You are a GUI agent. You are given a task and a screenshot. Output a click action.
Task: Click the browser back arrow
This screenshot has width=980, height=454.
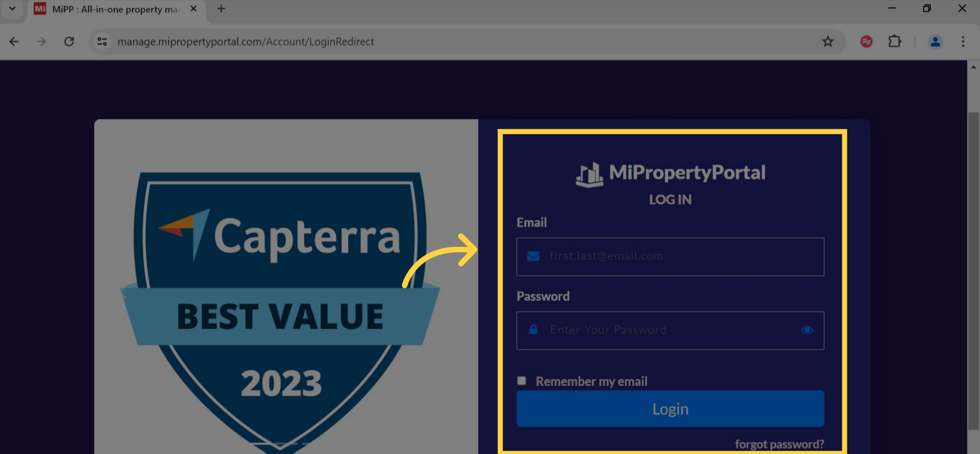[x=14, y=41]
